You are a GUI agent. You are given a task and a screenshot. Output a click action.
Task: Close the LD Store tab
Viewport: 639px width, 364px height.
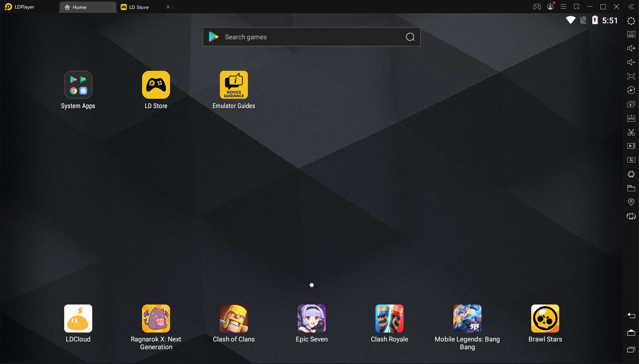(x=168, y=7)
